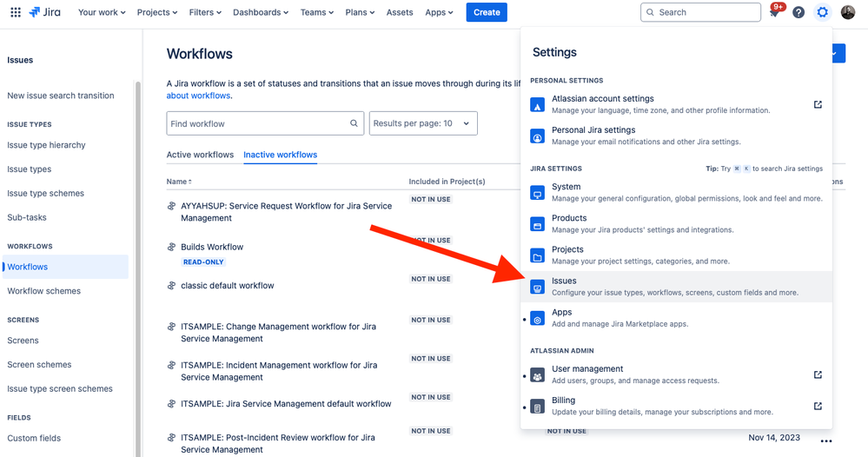Click the external link icon for User management
Viewport: 868px width, 457px height.
[x=818, y=374]
